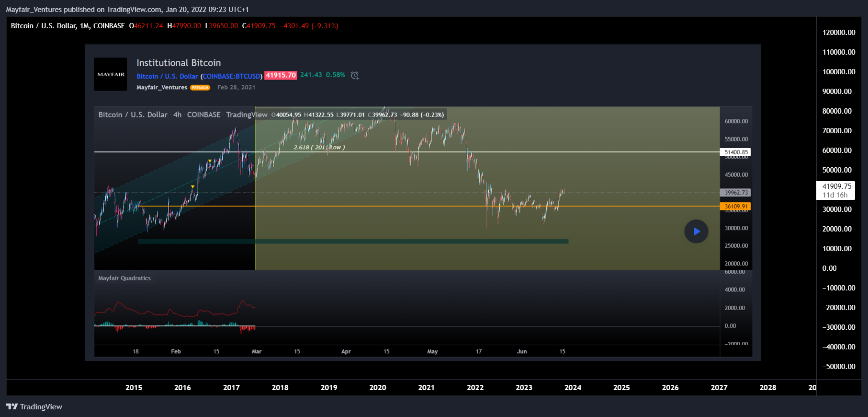The height and width of the screenshot is (417, 868).
Task: Select the white 51400.85 price label
Action: click(x=736, y=152)
